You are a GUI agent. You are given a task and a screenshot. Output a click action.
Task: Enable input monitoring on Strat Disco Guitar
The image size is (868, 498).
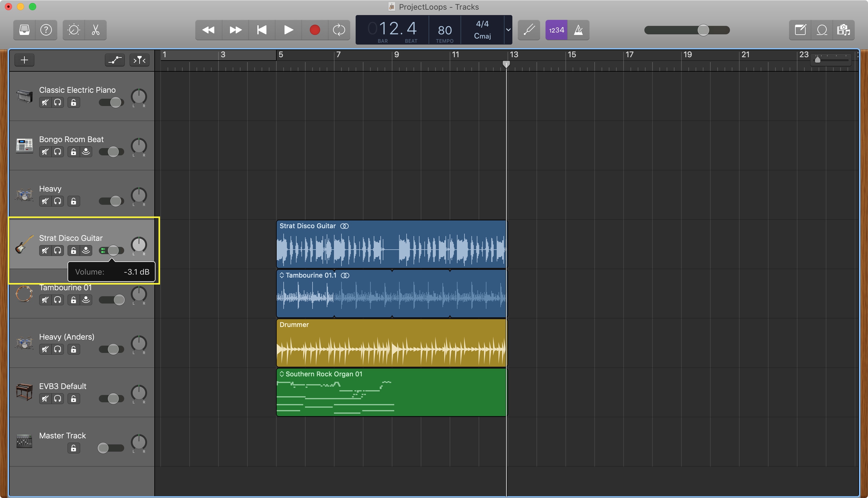point(86,251)
